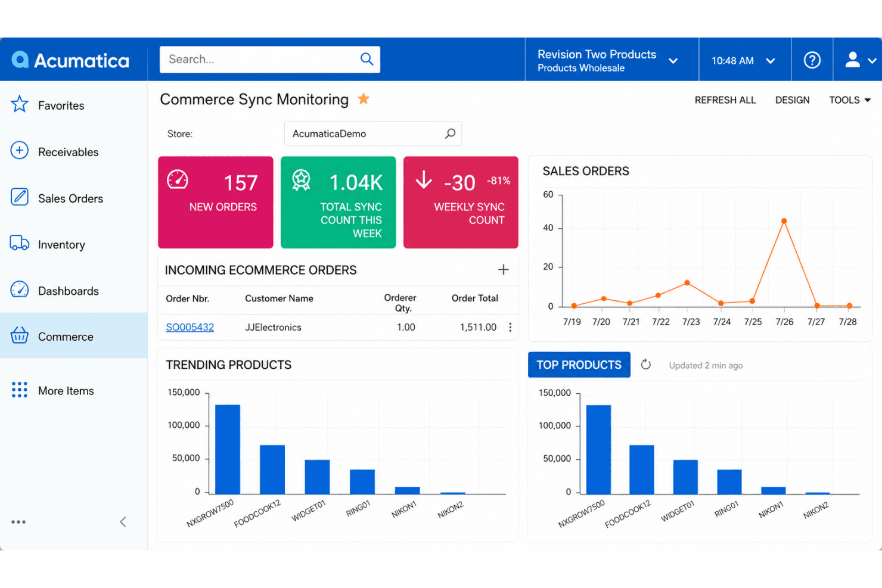This screenshot has width=882, height=588.
Task: Click the DESIGN button
Action: [792, 100]
